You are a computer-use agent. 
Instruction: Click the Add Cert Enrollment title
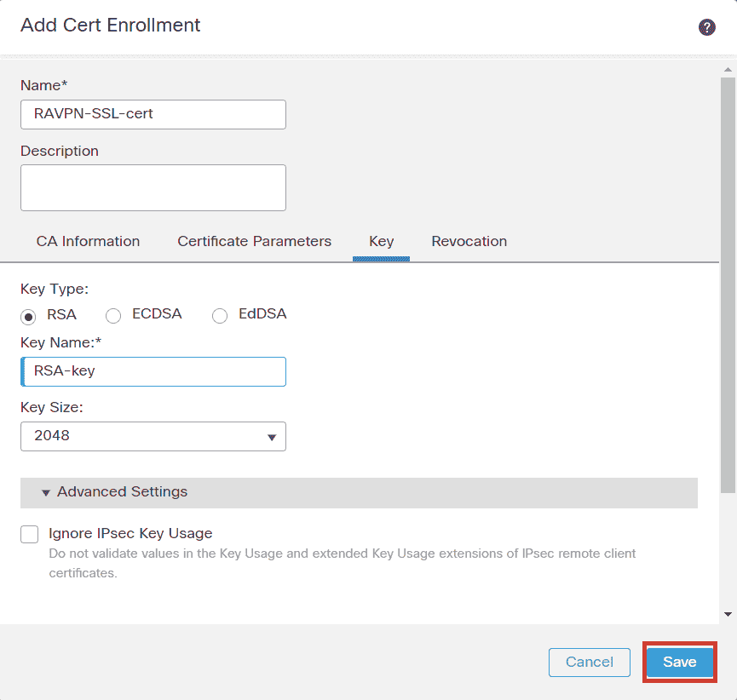111,26
